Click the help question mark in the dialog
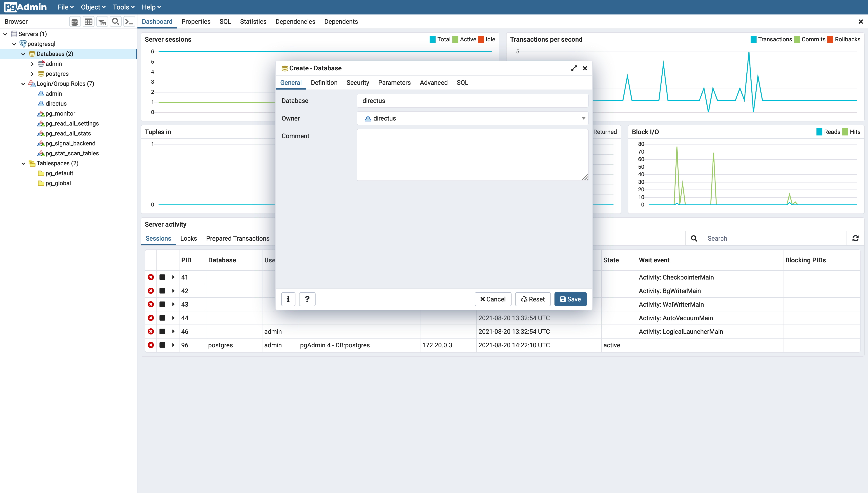Viewport: 868px width, 493px height. [307, 299]
